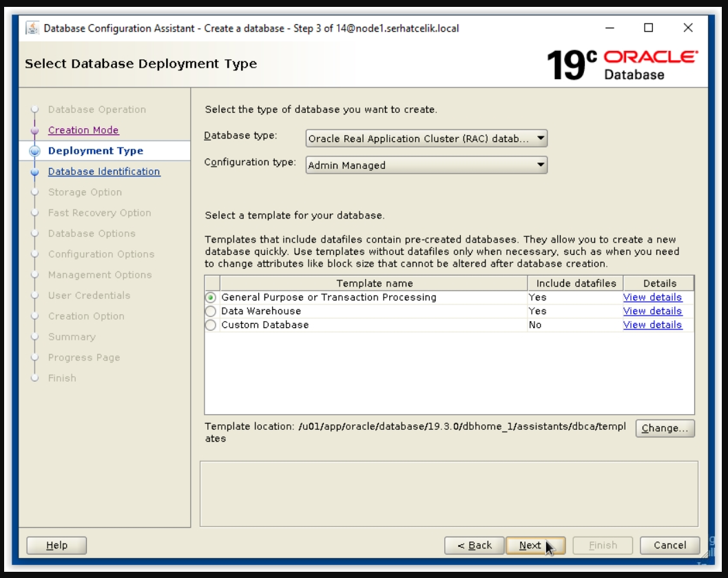This screenshot has width=728, height=578.
Task: Click the Summary step label
Action: [x=72, y=337]
